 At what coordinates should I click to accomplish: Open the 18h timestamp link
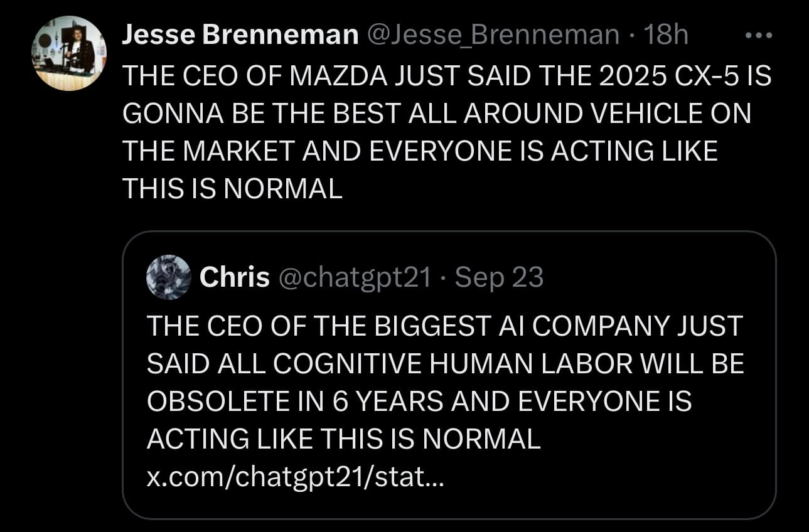(x=666, y=35)
